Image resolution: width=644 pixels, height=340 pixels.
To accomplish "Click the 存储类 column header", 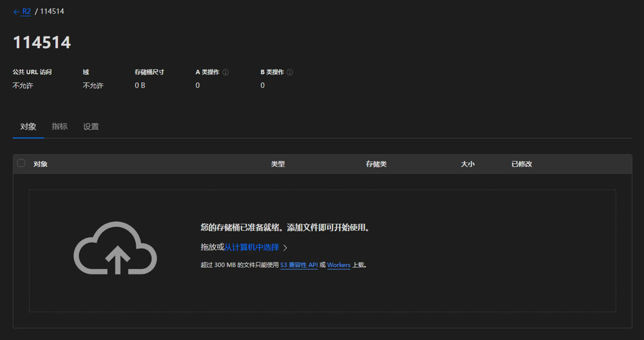I will (376, 164).
